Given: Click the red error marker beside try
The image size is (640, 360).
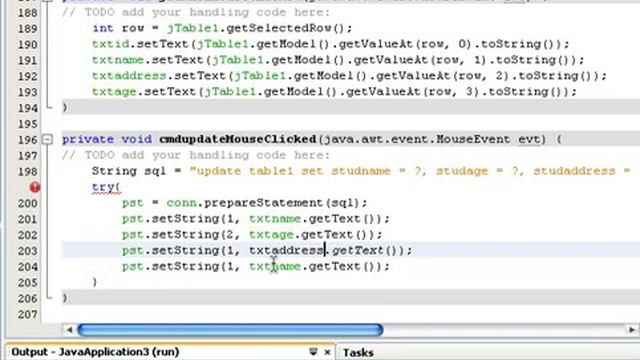Looking at the screenshot, I should 35,187.
